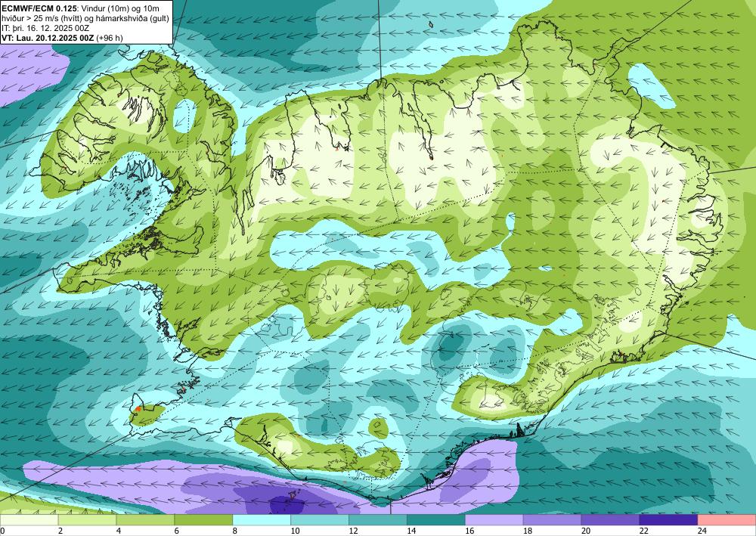The image size is (756, 536).
Task: Select the legend label "4"
Action: tap(119, 531)
